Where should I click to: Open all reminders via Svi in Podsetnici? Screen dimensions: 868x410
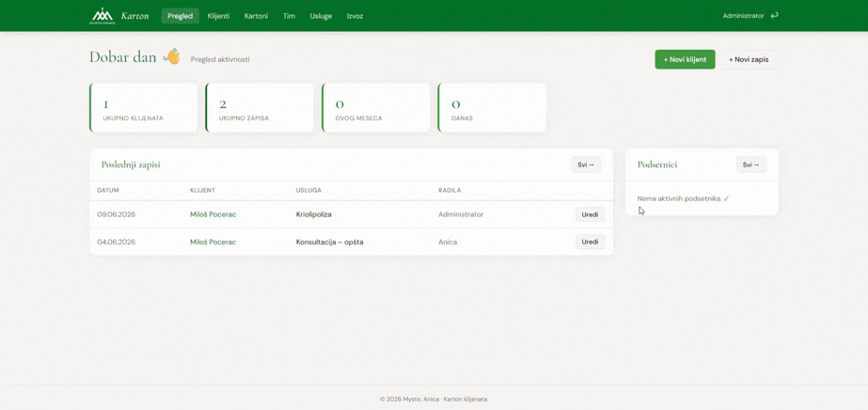tap(751, 165)
